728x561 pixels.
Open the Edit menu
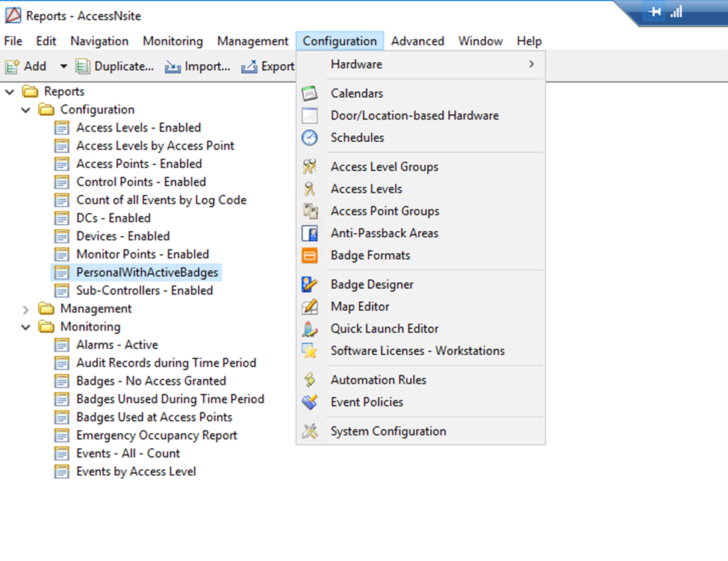46,41
